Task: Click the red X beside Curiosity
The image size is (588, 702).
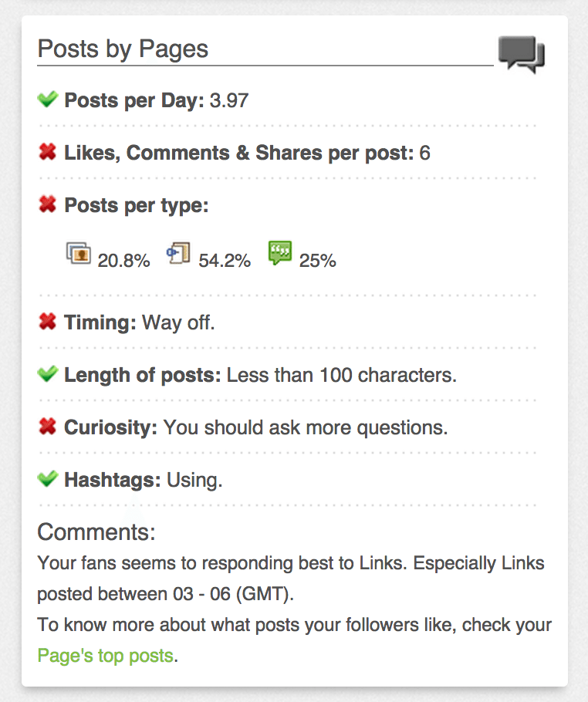Action: [46, 427]
